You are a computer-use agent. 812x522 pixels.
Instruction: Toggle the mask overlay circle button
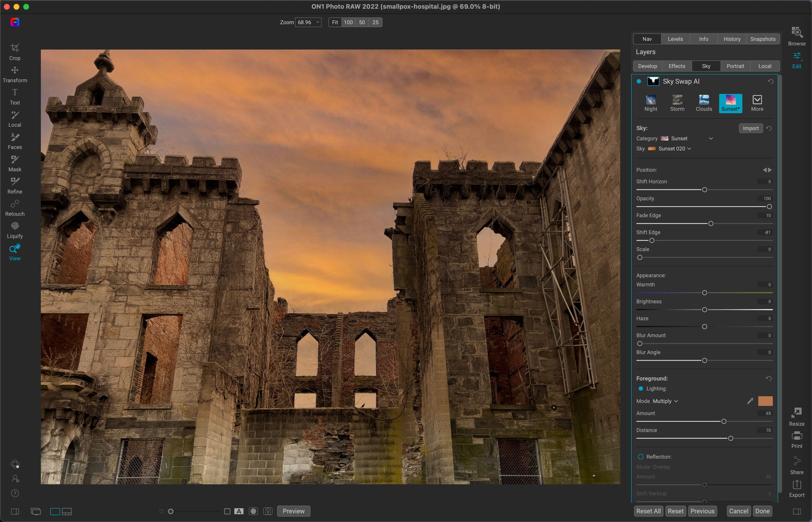[253, 511]
